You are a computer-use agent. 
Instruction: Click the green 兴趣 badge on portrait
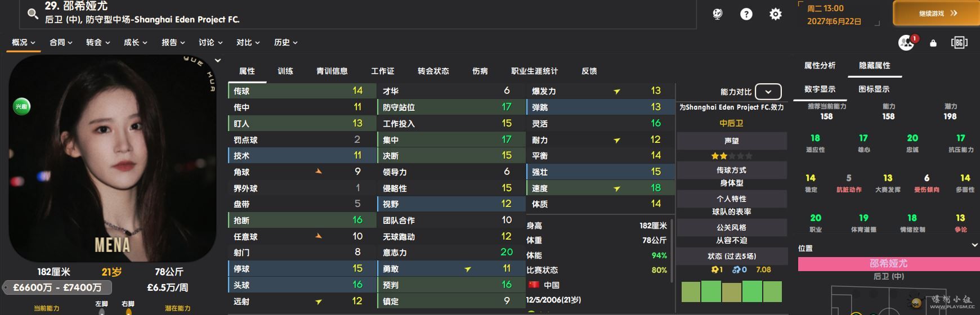click(x=22, y=106)
